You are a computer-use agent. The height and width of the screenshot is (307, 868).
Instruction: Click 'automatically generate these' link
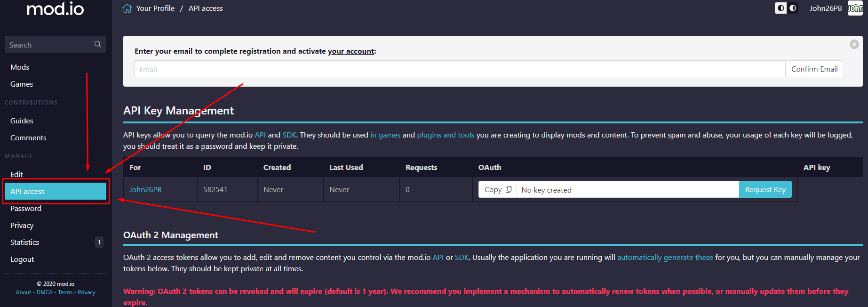[665, 257]
